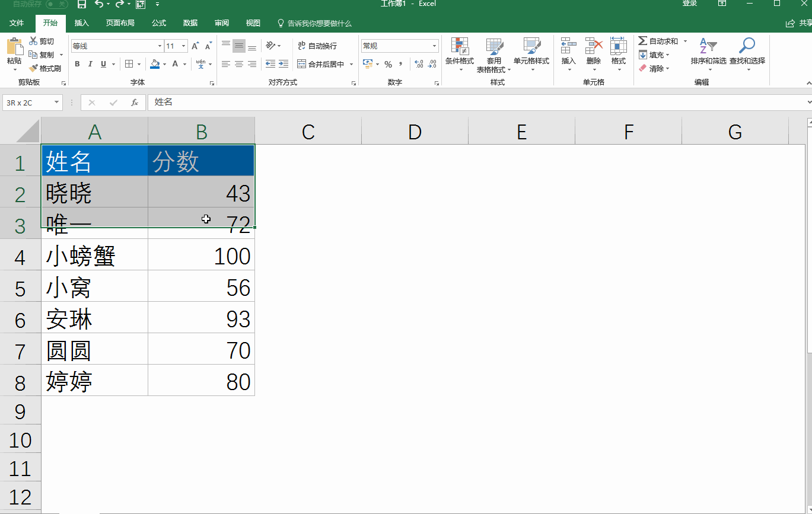Save the workbook with the floppy disk icon
812x514 pixels.
[x=82, y=4]
